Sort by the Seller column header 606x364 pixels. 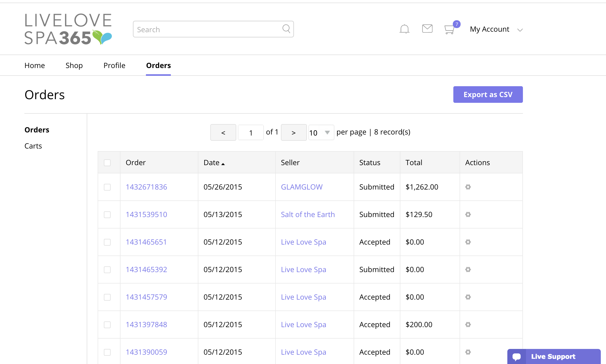[290, 163]
